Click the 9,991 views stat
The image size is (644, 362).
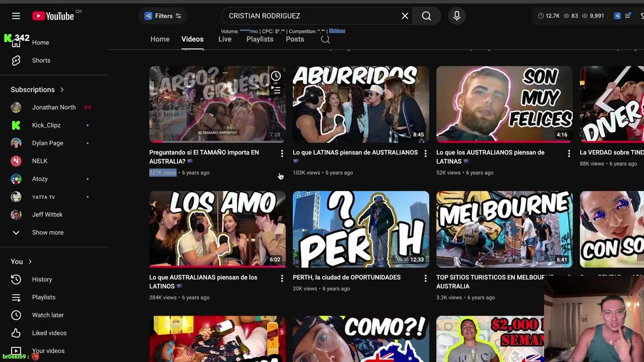[593, 16]
